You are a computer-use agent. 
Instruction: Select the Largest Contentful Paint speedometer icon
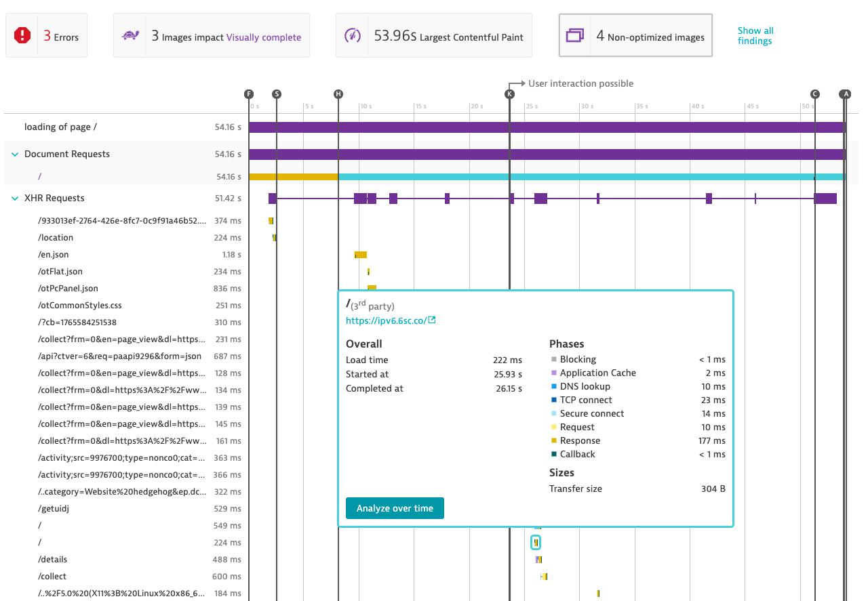[x=352, y=35]
